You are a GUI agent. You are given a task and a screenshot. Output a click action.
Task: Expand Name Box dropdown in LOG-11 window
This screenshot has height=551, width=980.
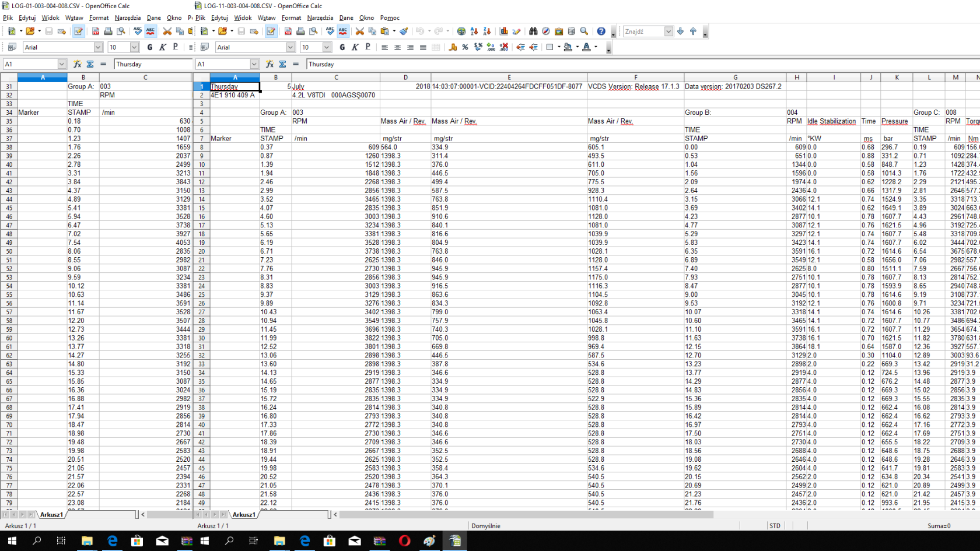(x=254, y=64)
